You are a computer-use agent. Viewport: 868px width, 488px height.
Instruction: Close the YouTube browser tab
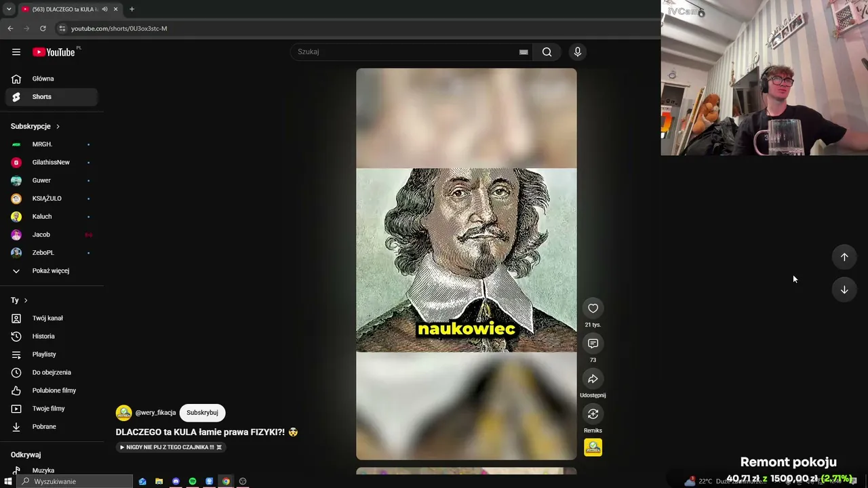[115, 9]
